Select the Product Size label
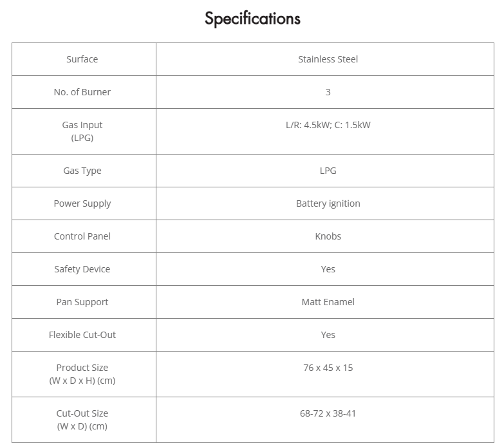Image resolution: width=504 pixels, height=443 pixels. tap(82, 374)
